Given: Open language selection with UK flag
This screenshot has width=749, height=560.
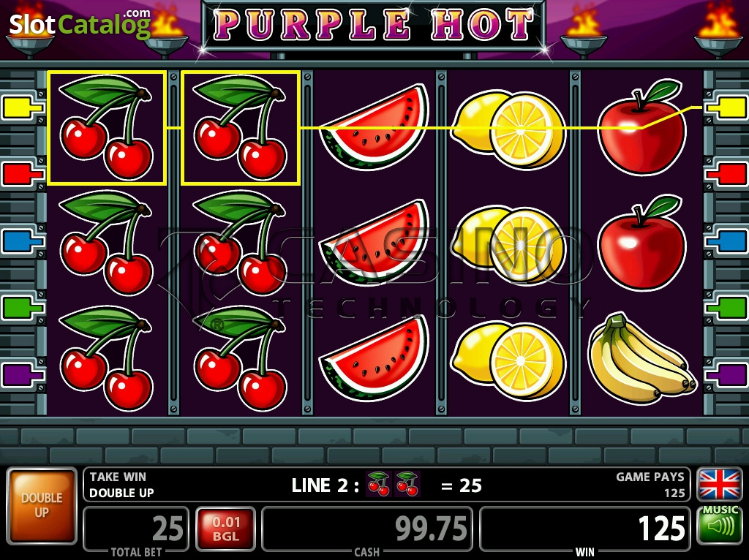Looking at the screenshot, I should [720, 485].
